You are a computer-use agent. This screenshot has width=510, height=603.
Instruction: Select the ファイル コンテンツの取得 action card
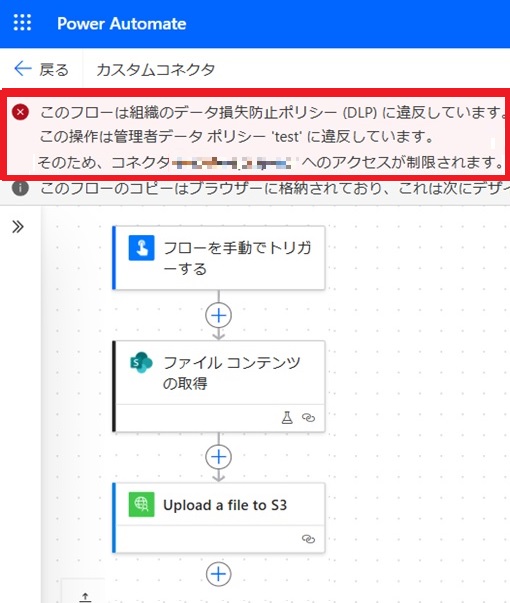(218, 386)
